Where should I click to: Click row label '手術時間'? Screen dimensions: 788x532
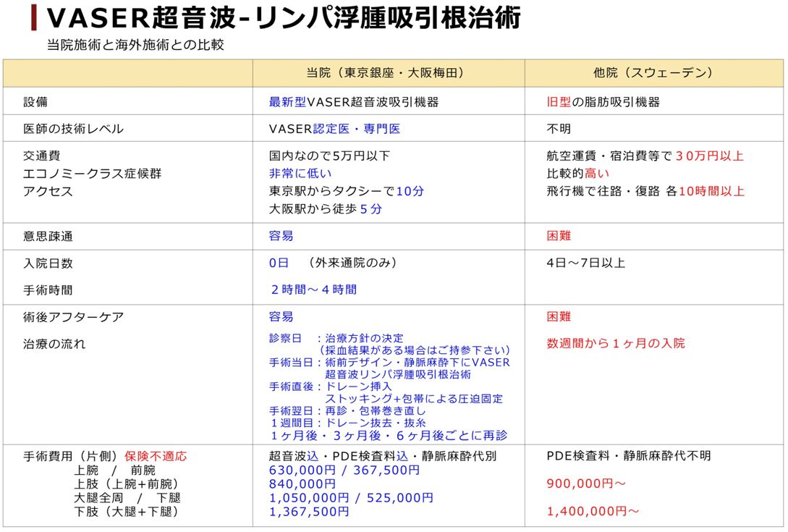pyautogui.click(x=48, y=290)
